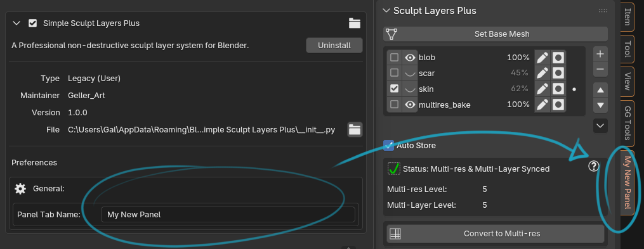The image size is (644, 249).
Task: Toggle visibility eye of blob layer
Action: (x=409, y=58)
